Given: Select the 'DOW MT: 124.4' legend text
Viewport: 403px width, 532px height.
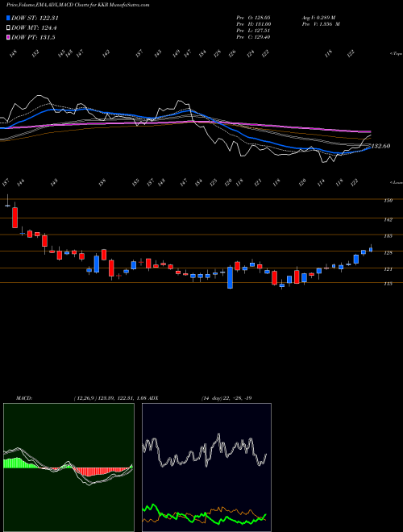Looking at the screenshot, I should (34, 28).
